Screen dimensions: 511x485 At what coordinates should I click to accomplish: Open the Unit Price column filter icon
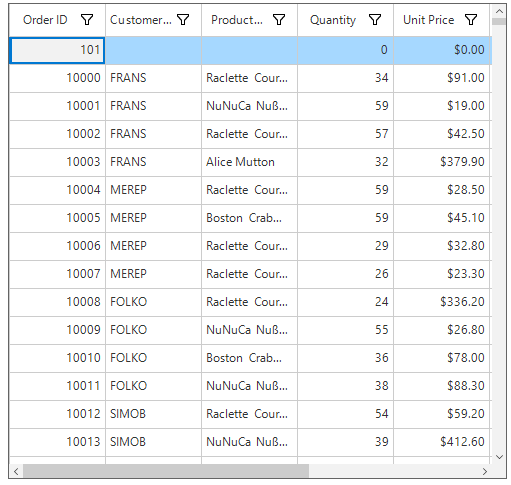pos(471,20)
